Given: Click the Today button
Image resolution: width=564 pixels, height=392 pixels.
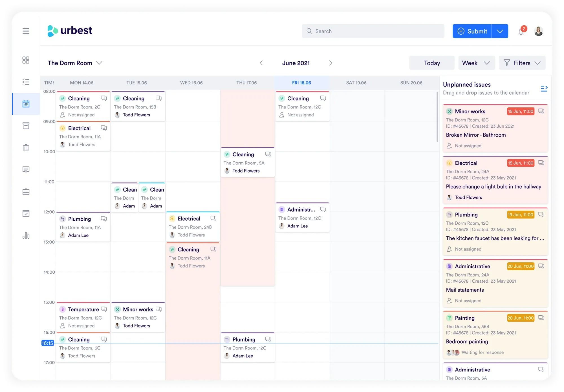Looking at the screenshot, I should [431, 63].
